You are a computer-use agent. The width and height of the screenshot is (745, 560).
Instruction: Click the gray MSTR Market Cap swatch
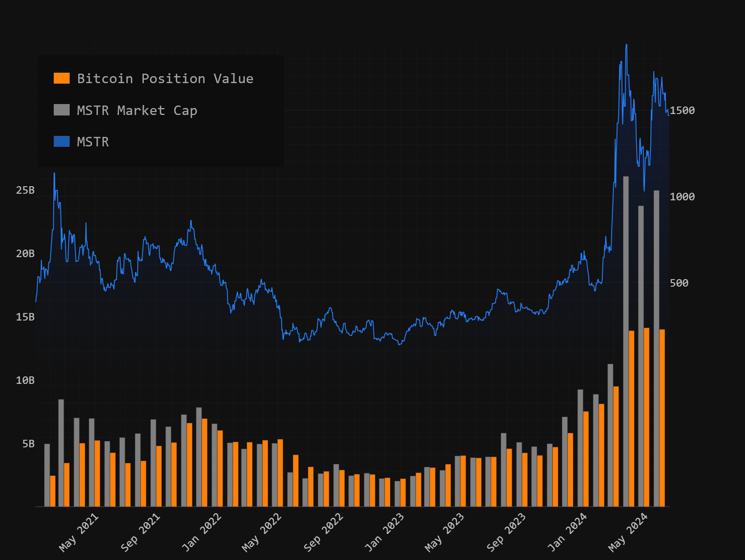62,110
